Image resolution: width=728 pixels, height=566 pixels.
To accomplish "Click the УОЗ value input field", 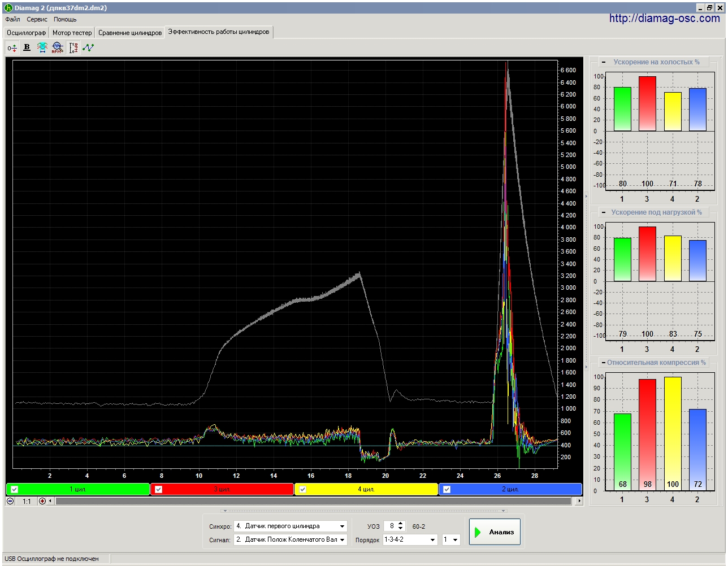I will pos(391,526).
